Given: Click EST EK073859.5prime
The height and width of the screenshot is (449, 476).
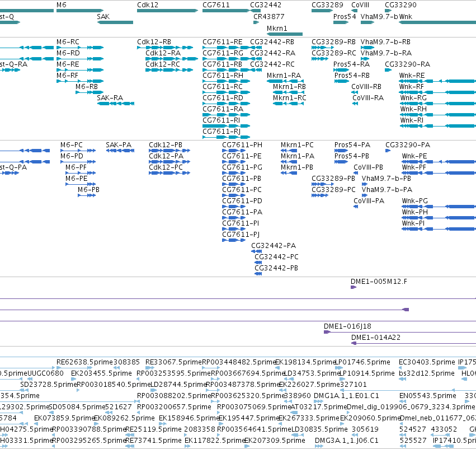Looking at the screenshot, I should (x=64, y=418).
